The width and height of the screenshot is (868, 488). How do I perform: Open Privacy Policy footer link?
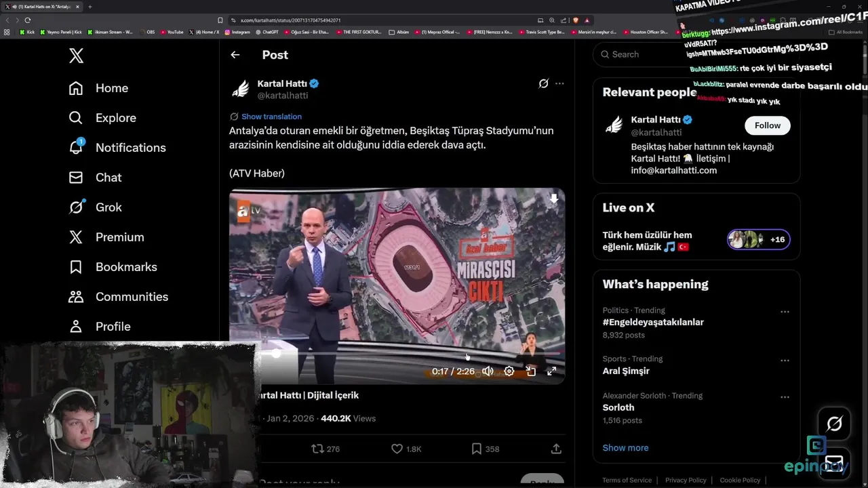(686, 481)
